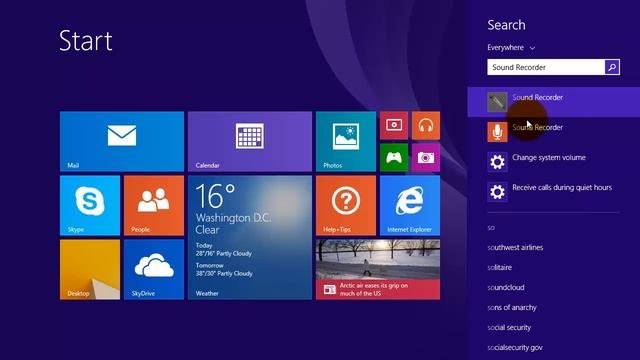Select the soundcloud suggestion
This screenshot has width=640, height=360.
point(506,287)
